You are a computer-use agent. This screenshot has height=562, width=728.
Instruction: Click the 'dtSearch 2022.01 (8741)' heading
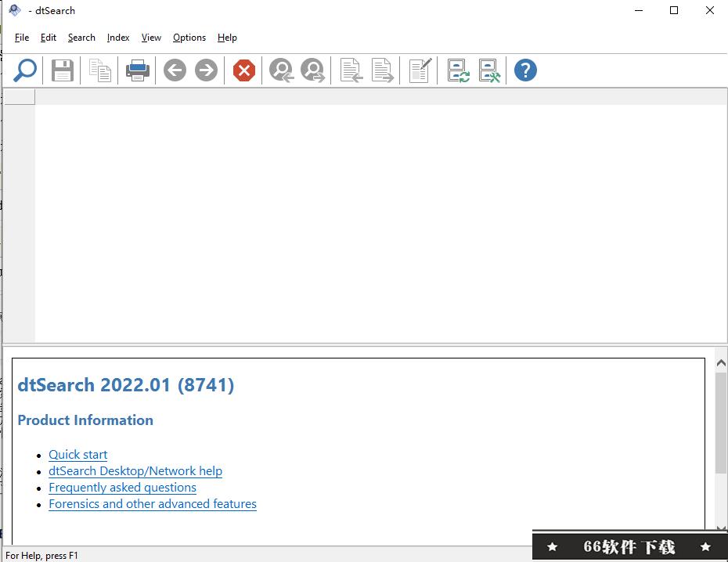(126, 385)
